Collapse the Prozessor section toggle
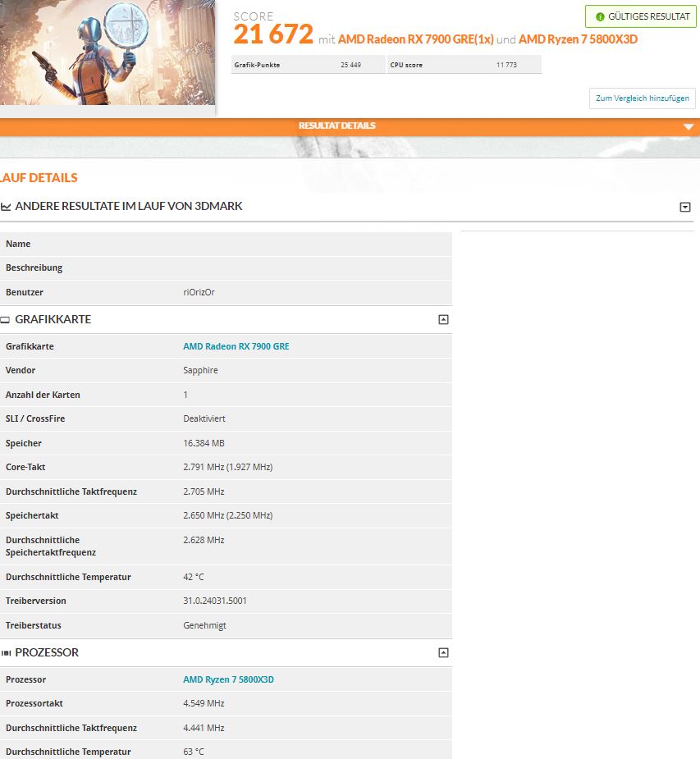Screen dimensions: 700x759 click(443, 652)
